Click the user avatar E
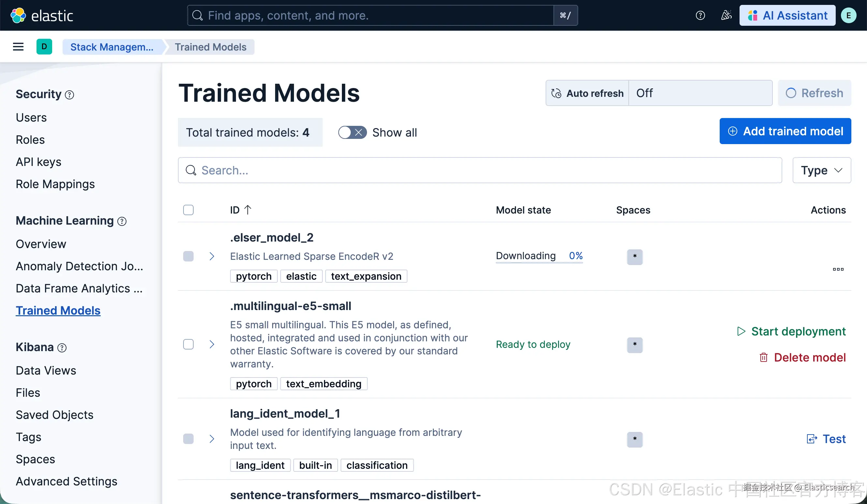 click(848, 15)
